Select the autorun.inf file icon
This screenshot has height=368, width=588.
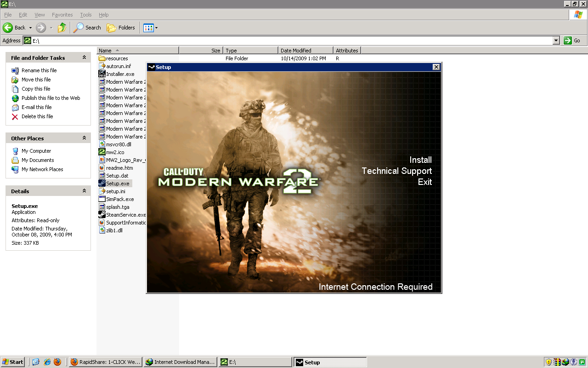pyautogui.click(x=102, y=66)
